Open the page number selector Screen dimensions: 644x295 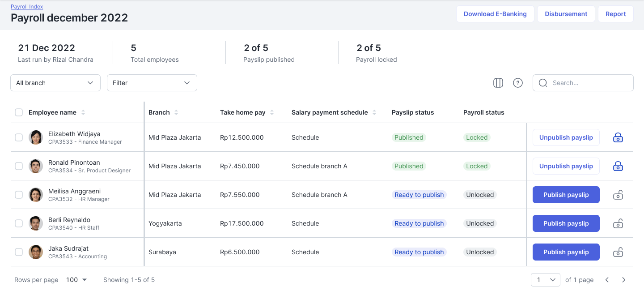coord(545,280)
